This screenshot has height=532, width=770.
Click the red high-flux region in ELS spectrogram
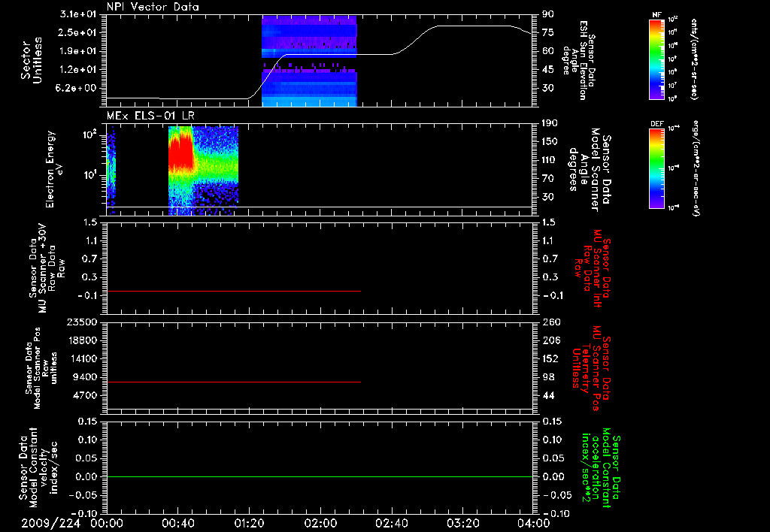[180, 152]
